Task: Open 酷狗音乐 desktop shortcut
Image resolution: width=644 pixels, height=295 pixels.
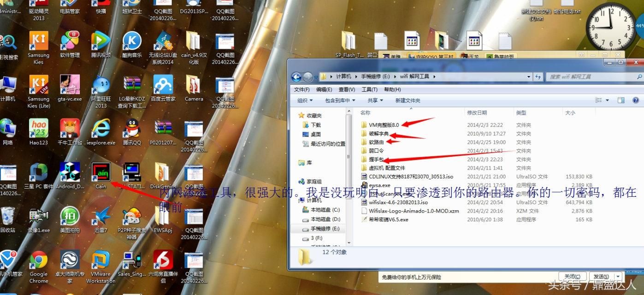Action: point(132,44)
